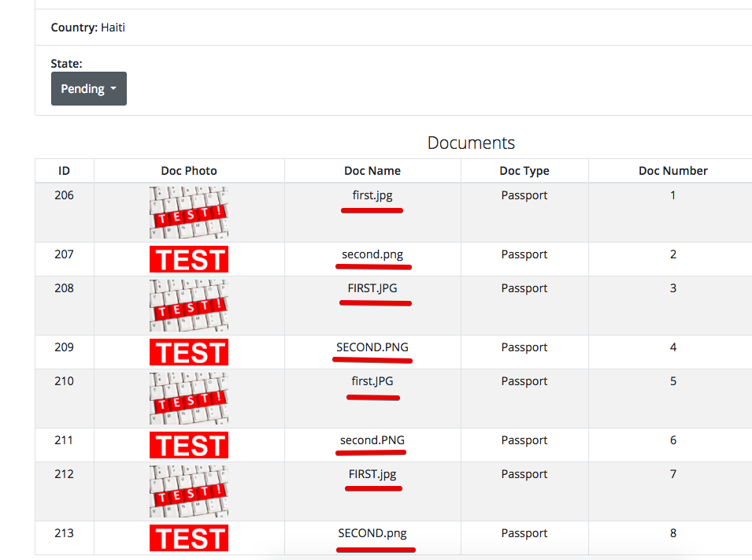This screenshot has width=752, height=560.
Task: Open the first.jpg document link
Action: click(x=372, y=195)
